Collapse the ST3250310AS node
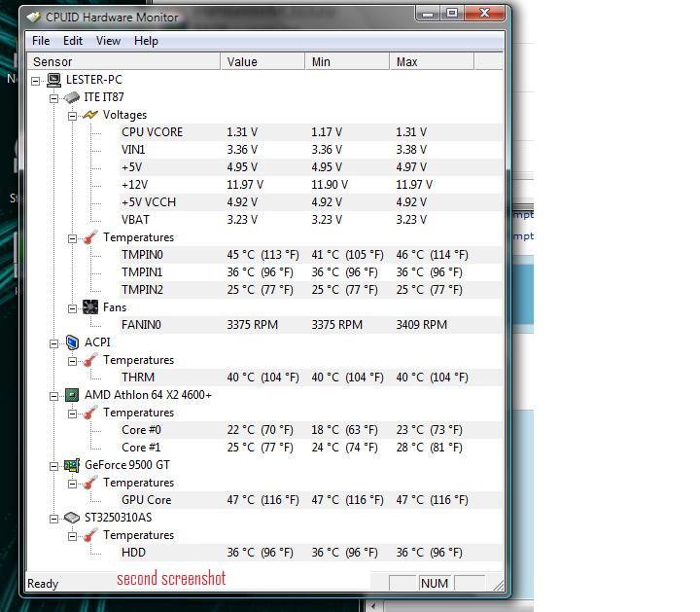Viewport: 700px width, 612px height. click(x=54, y=519)
